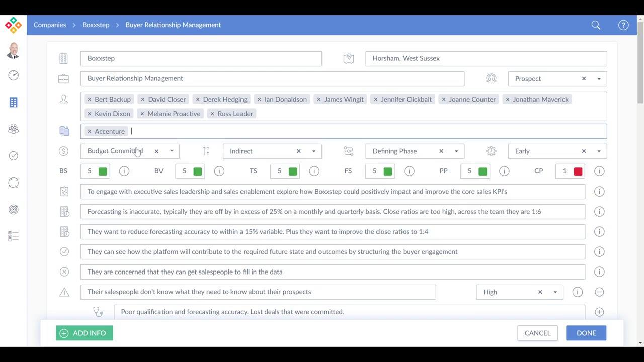Click the red CP score swatch
644x362 pixels.
578,171
